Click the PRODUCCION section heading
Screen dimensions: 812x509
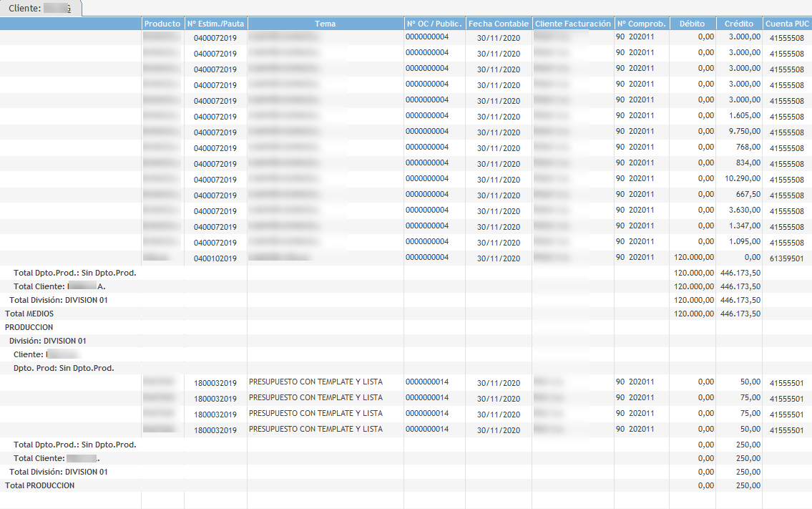(x=29, y=327)
